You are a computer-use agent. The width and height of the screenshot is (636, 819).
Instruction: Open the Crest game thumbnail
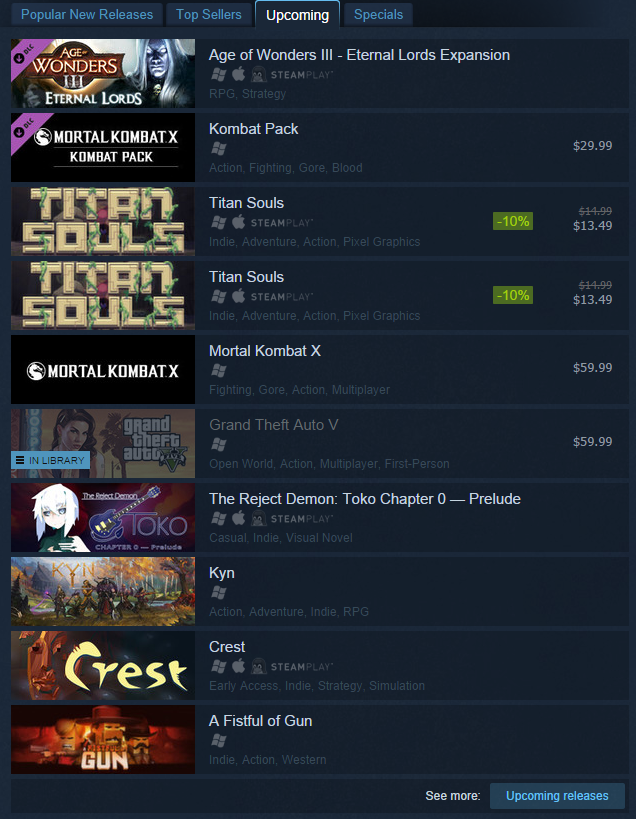(x=103, y=665)
